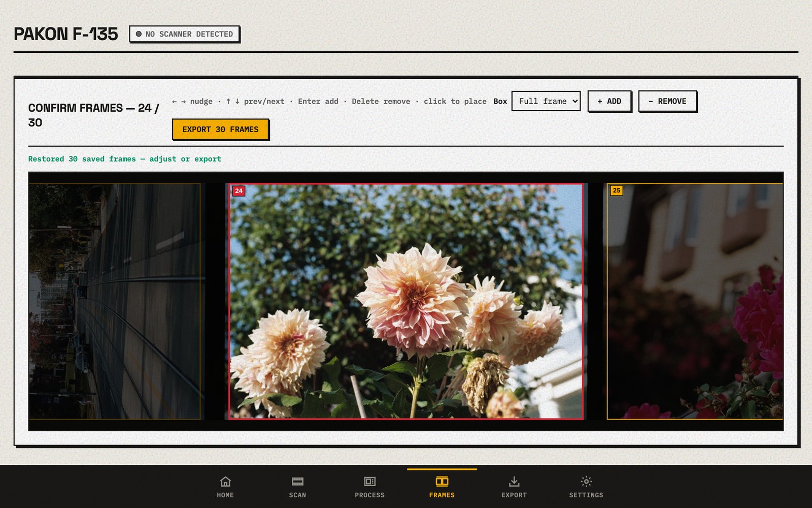Viewport: 812px width, 508px height.
Task: Click the red 24 frame number badge
Action: click(x=239, y=191)
